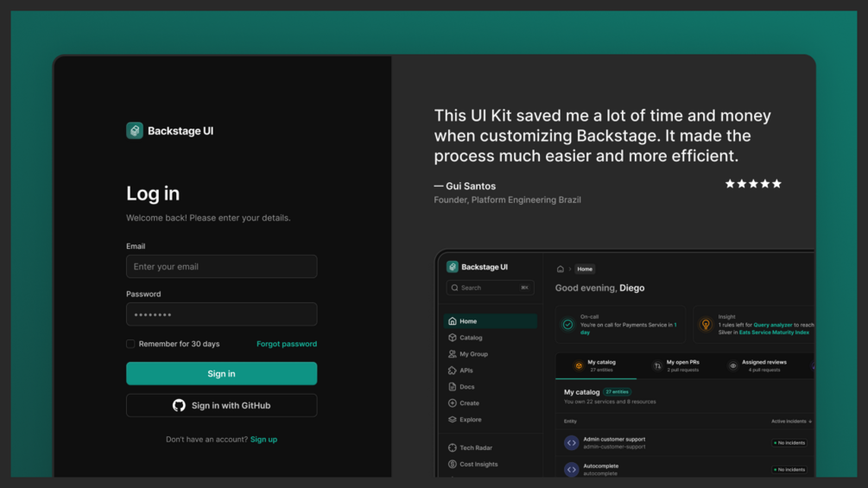This screenshot has height=488, width=868.
Task: Click the Search box in the preview sidebar
Action: 490,288
